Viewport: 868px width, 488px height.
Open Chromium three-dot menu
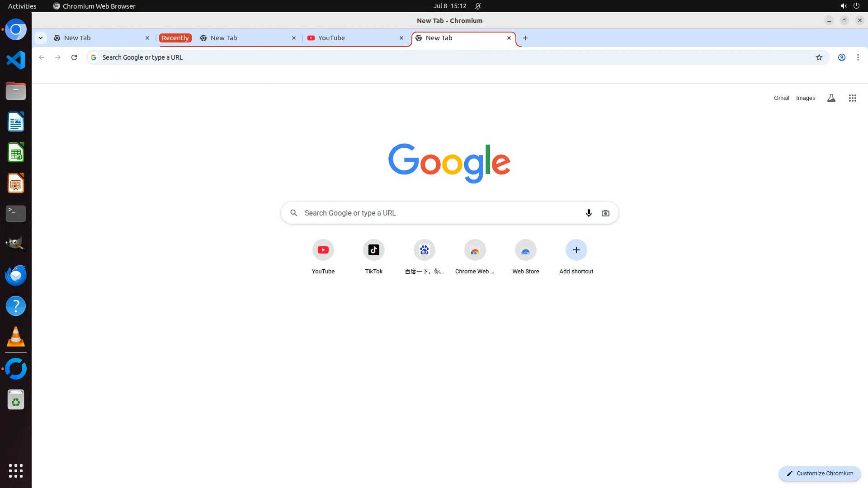(x=858, y=57)
